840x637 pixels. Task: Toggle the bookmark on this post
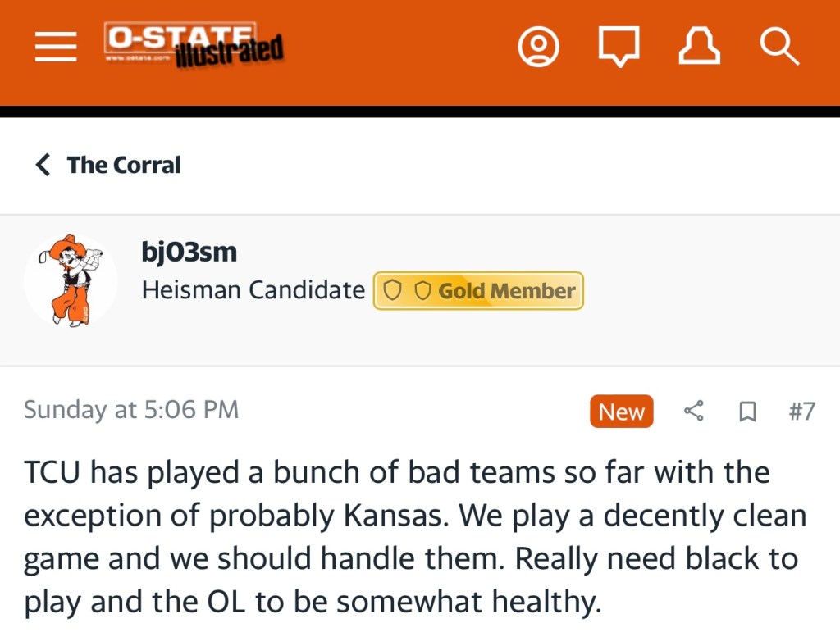(x=747, y=412)
